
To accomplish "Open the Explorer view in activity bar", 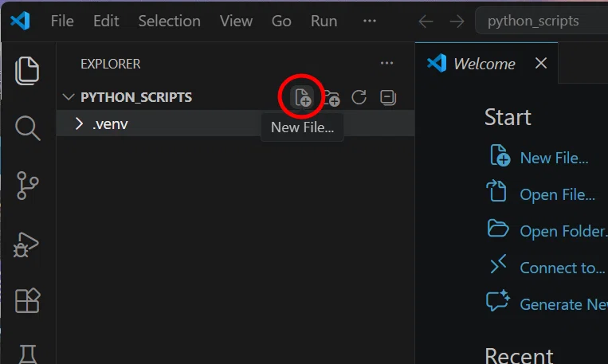I will point(27,71).
